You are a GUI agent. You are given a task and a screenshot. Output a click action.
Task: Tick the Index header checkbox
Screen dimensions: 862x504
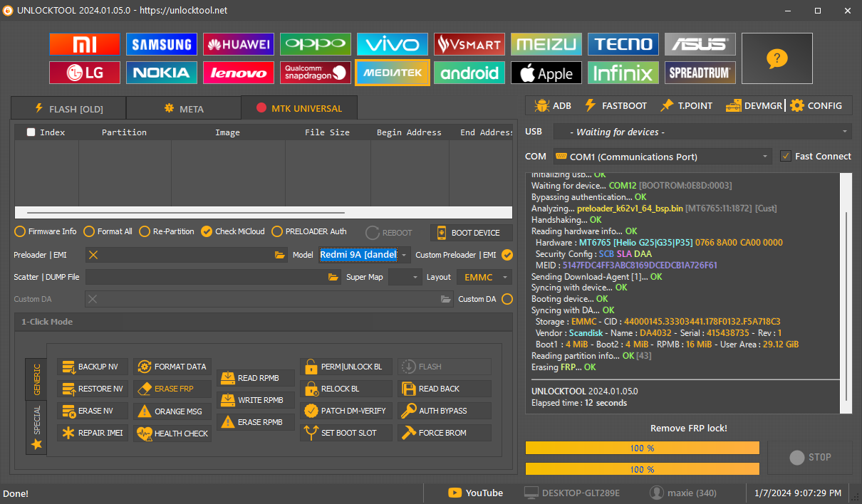pyautogui.click(x=31, y=132)
